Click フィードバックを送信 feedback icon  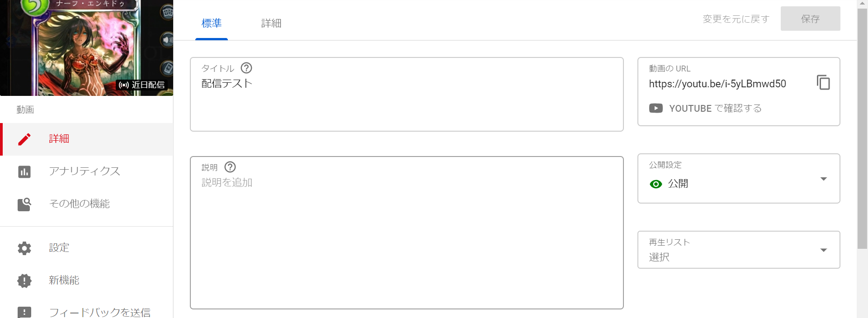tap(24, 312)
